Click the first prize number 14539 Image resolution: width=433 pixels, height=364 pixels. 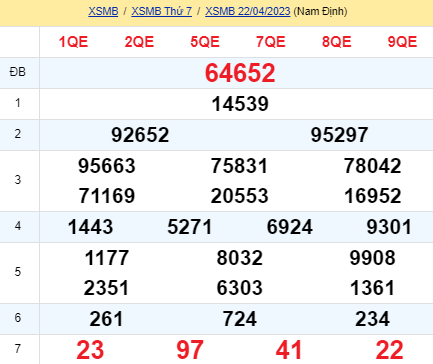pos(240,104)
